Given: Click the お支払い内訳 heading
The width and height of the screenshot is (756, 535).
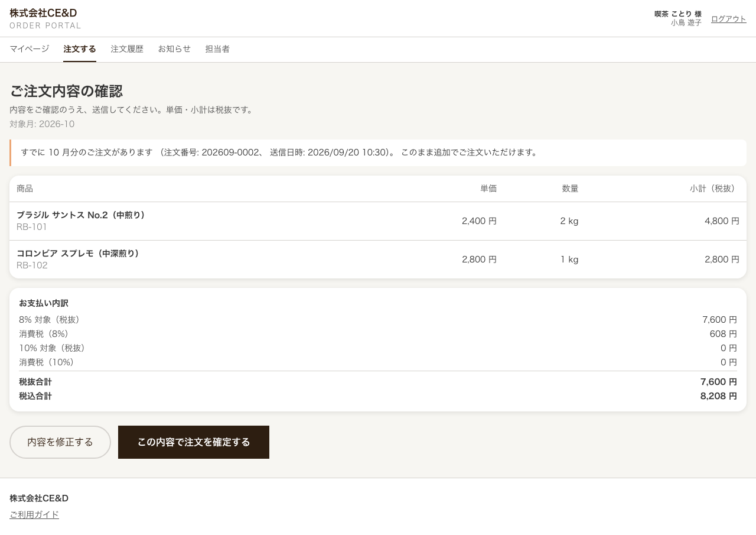Looking at the screenshot, I should tap(44, 303).
